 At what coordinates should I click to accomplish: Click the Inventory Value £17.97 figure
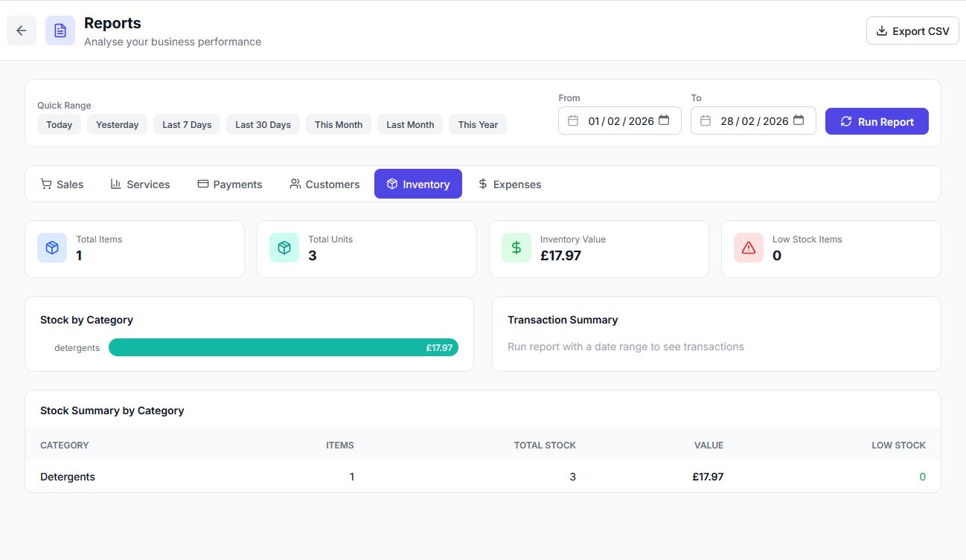click(560, 255)
